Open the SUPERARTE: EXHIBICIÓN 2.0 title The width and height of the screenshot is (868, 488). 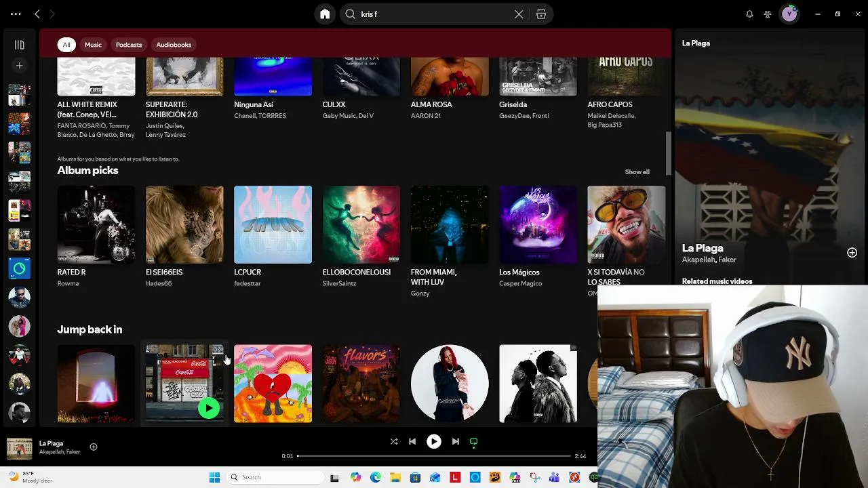point(172,110)
